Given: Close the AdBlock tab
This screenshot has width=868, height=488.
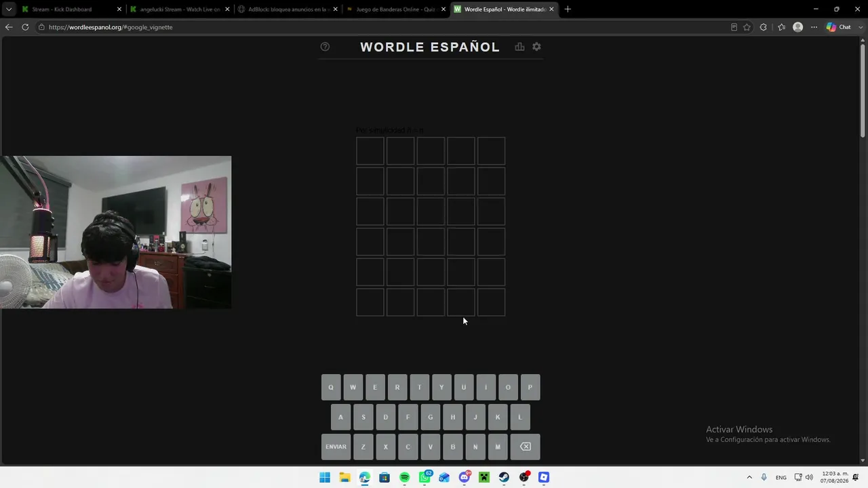Looking at the screenshot, I should (335, 9).
